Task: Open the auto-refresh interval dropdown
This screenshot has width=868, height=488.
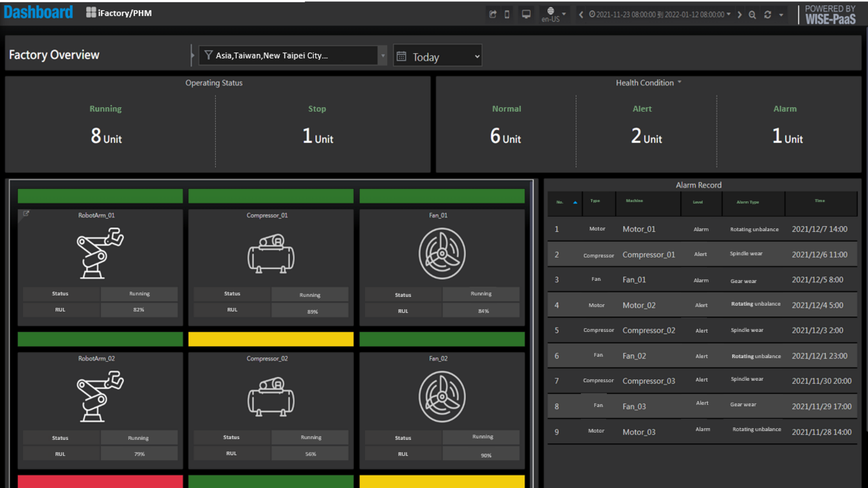Action: click(781, 14)
